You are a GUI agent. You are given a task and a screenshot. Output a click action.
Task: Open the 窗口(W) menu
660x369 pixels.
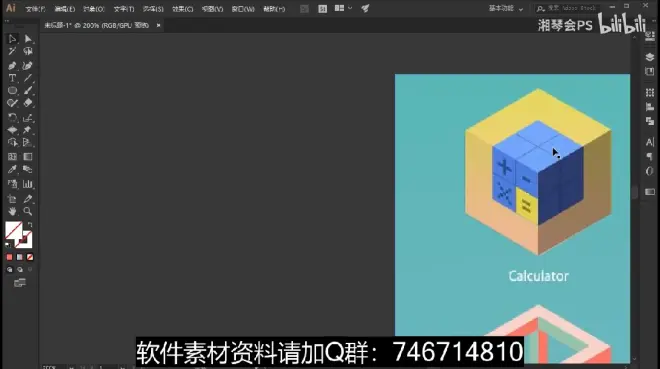click(x=243, y=9)
